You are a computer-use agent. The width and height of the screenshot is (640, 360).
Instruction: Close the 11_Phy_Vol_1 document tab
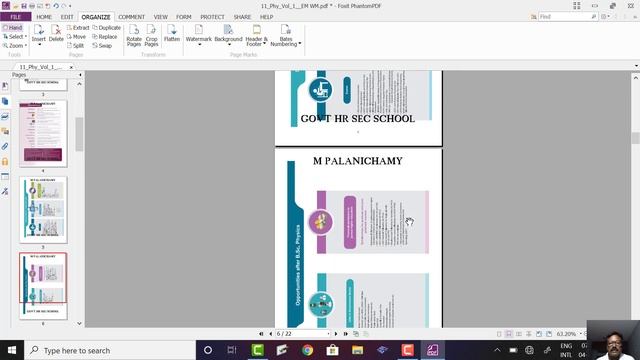click(x=71, y=67)
